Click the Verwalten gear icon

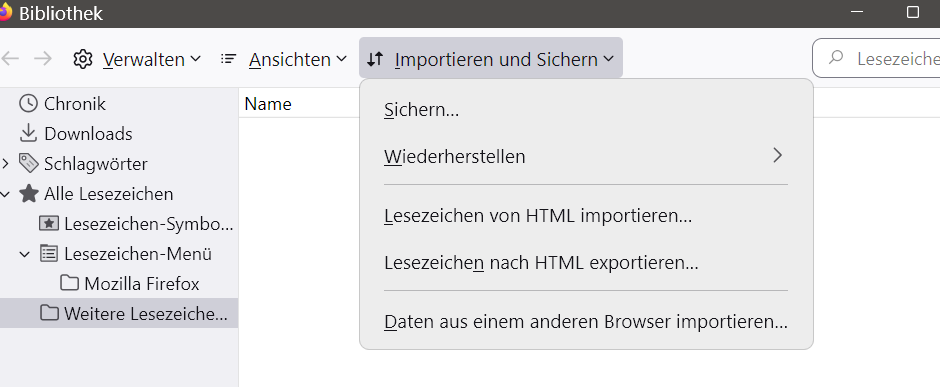tap(83, 59)
